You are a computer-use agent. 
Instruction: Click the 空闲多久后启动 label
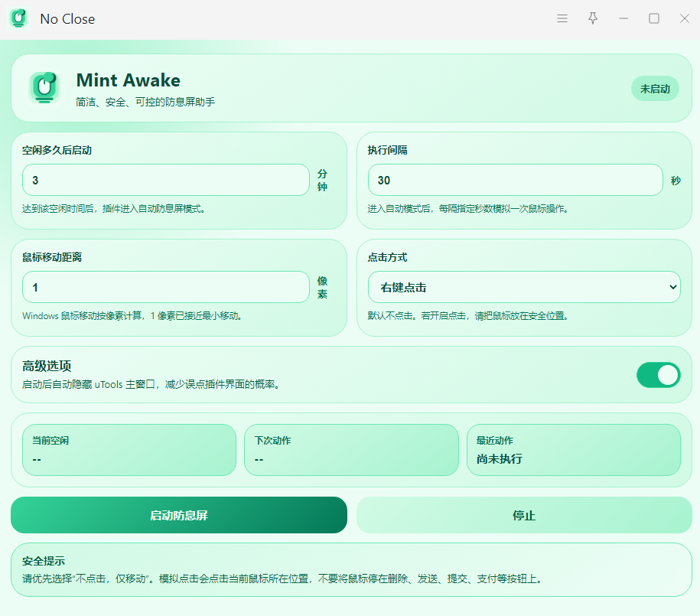coord(57,150)
